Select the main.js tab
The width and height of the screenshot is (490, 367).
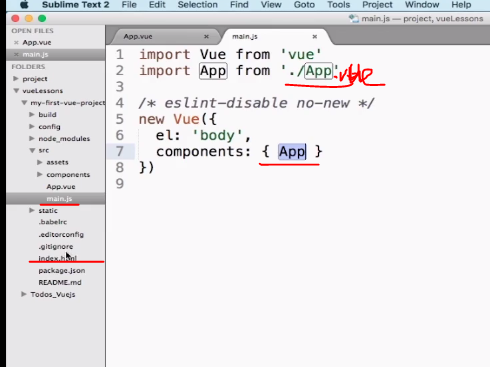pyautogui.click(x=245, y=37)
